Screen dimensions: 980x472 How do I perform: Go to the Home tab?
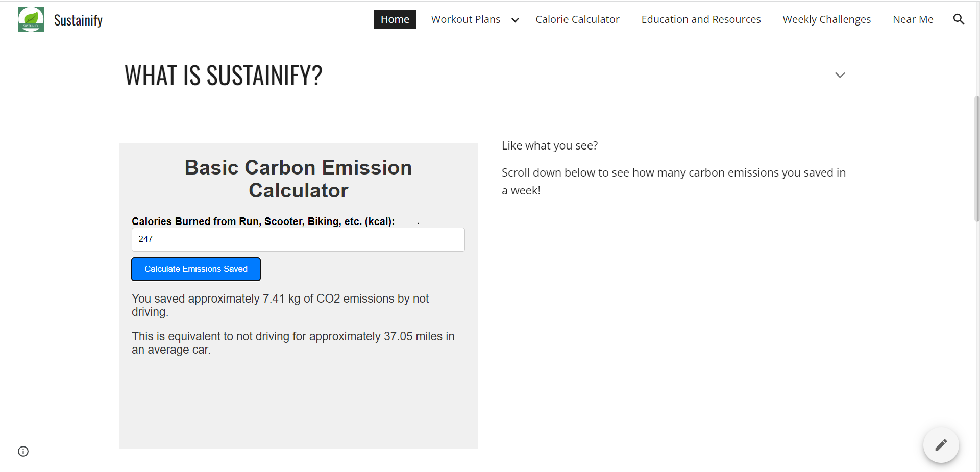tap(395, 19)
